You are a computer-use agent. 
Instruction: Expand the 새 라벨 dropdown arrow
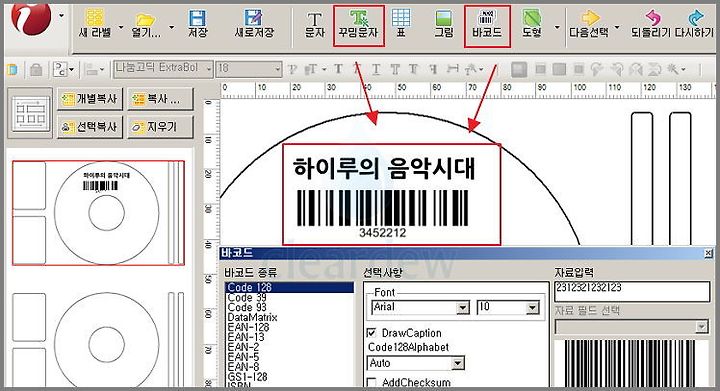[x=121, y=27]
